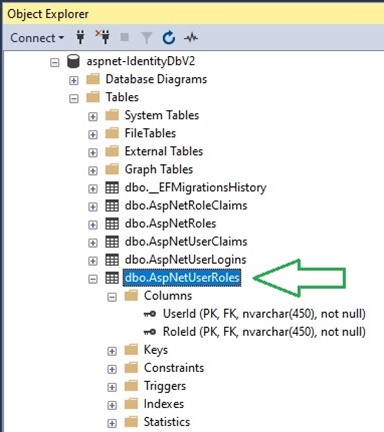
Task: Click the dbo.__EFMigrationsHistory table icon
Action: pos(112,188)
